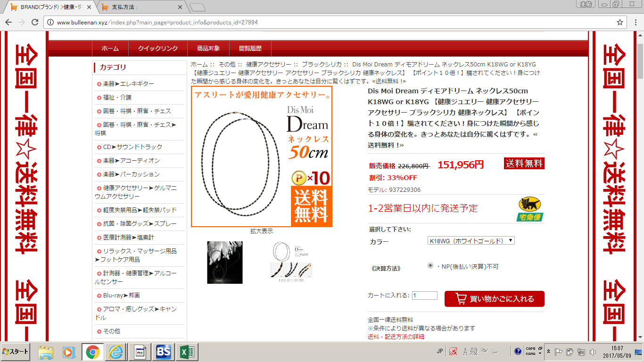
Task: View the necklace clasp detail thumbnail
Action: [x=291, y=262]
